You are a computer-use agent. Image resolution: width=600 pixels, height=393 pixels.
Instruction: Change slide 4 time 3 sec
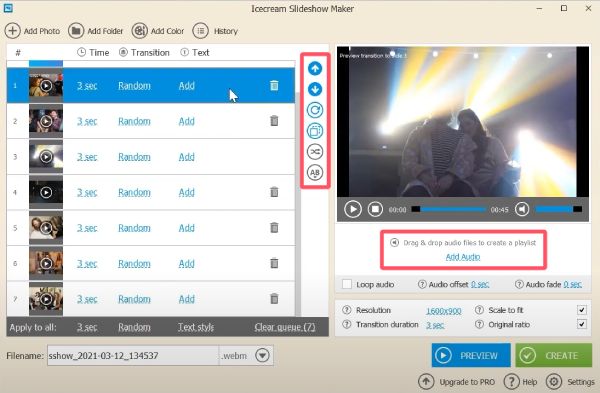[x=87, y=192]
